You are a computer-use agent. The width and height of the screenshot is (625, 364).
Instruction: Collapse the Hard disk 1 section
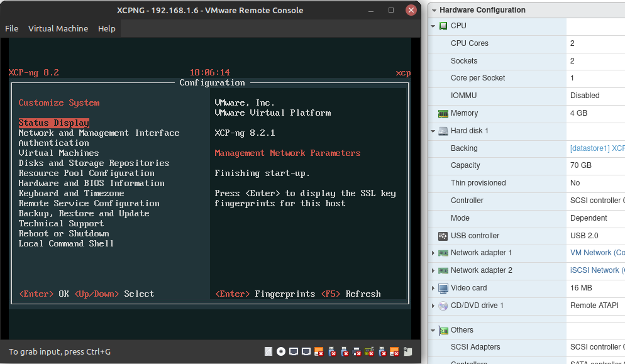[x=433, y=131]
